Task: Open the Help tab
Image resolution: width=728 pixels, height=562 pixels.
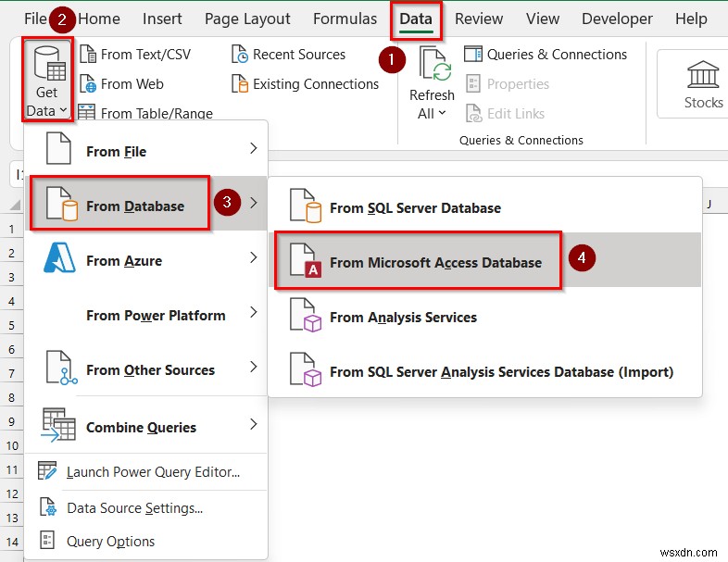Action: 691,19
